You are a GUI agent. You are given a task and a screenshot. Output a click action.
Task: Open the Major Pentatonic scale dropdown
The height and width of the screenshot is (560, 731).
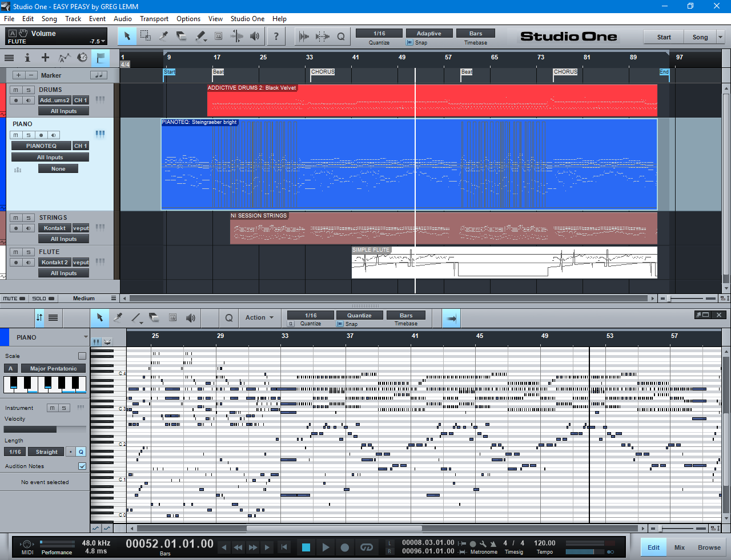[x=53, y=369]
